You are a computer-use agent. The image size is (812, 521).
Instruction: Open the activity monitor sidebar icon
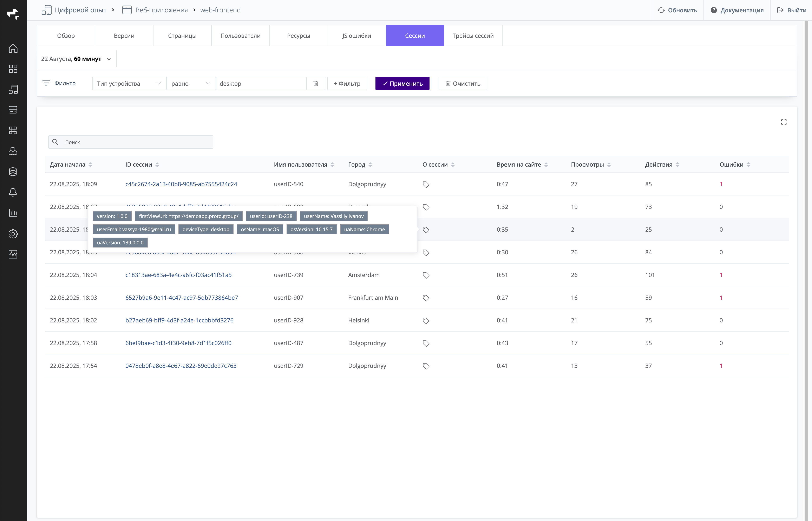pos(13,254)
